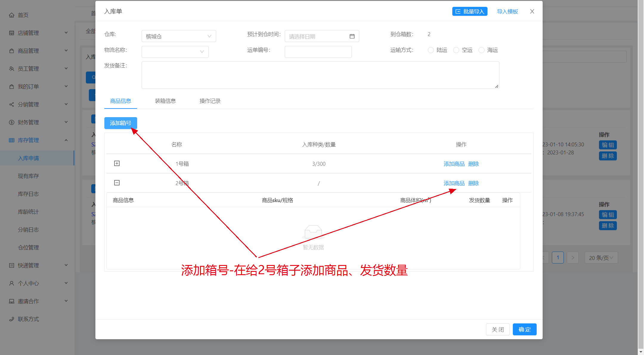Click the 个人中心 user icon

[12, 283]
